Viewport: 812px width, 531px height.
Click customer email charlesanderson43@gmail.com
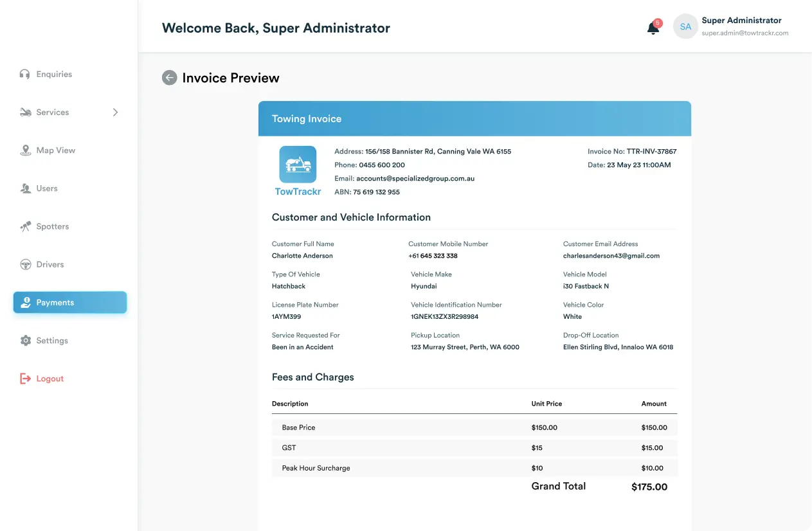(611, 256)
